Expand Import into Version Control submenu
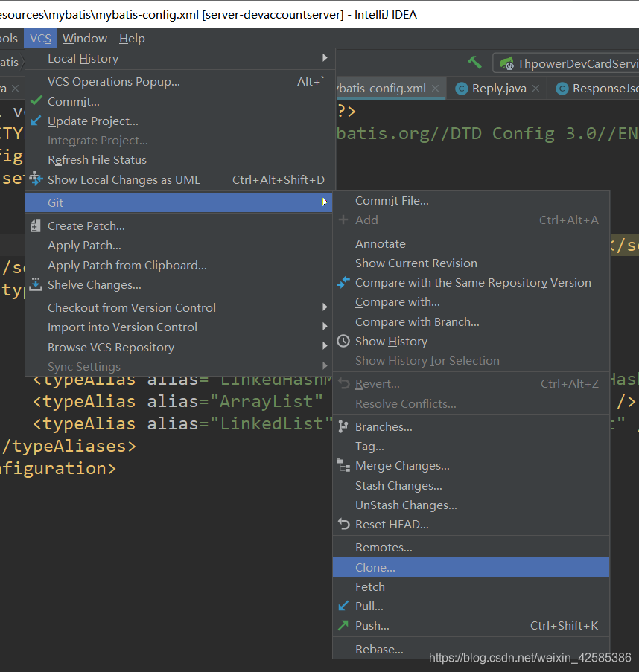The image size is (639, 672). coord(325,327)
